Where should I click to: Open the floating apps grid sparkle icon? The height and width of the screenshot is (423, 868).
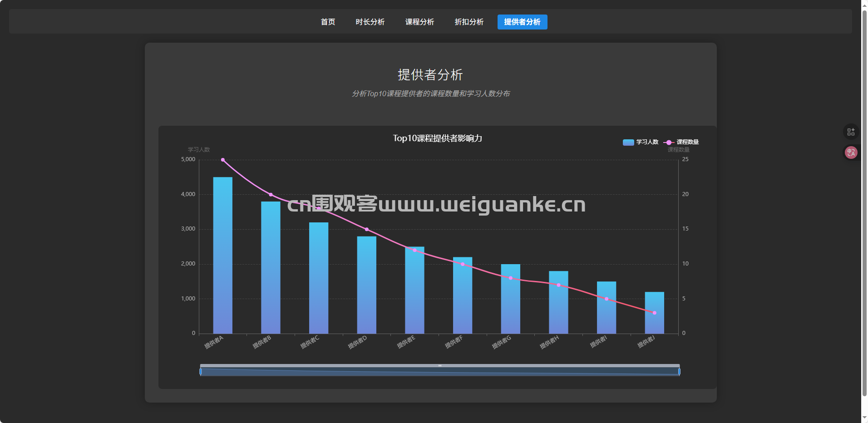click(851, 132)
